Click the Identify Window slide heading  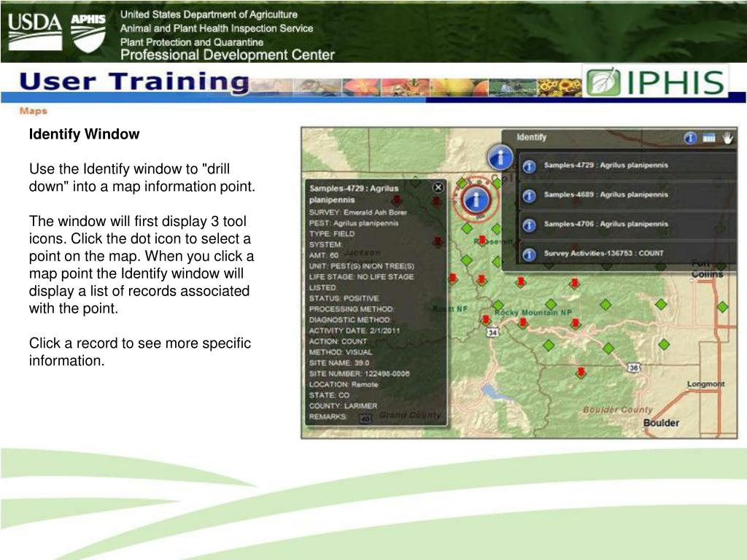point(85,134)
